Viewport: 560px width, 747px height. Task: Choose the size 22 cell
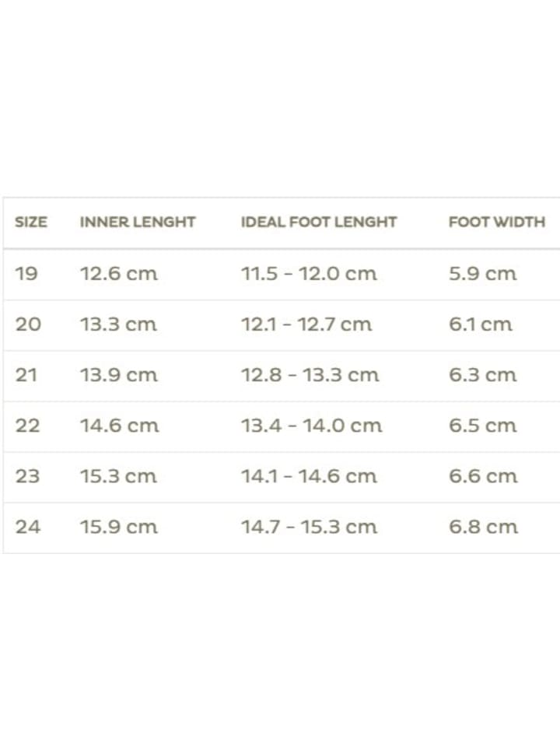(27, 426)
